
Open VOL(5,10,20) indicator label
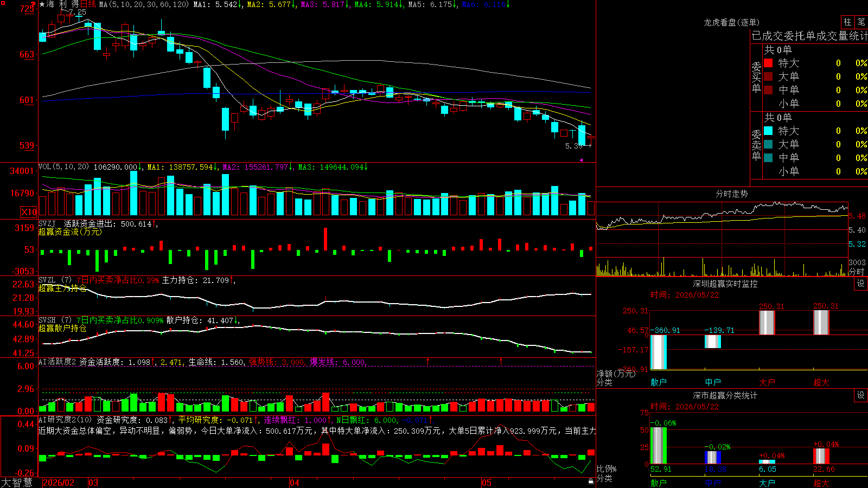[x=63, y=167]
